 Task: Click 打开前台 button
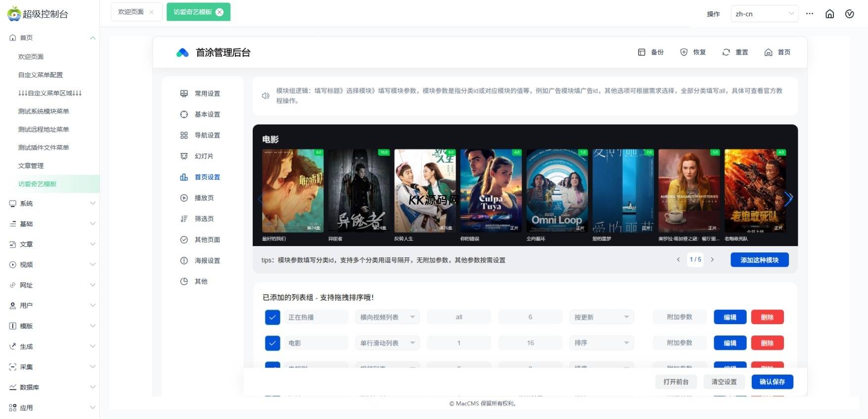click(x=676, y=382)
